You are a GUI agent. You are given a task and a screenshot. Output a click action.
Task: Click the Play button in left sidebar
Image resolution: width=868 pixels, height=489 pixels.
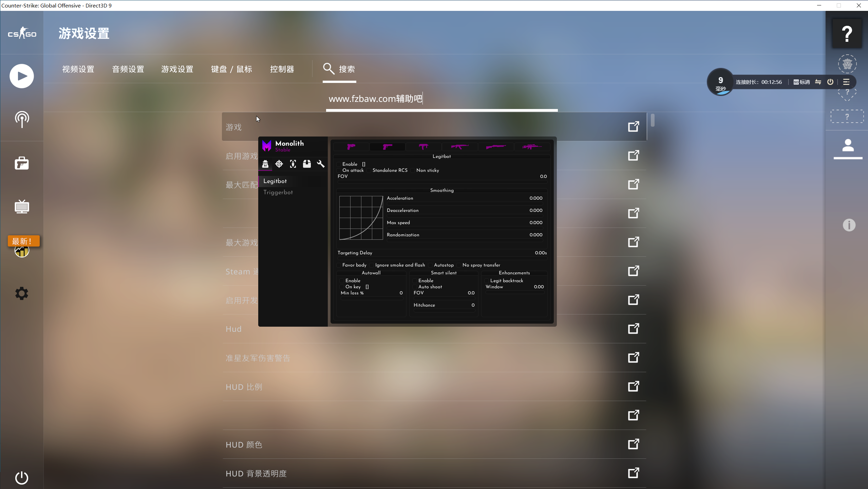pyautogui.click(x=22, y=76)
